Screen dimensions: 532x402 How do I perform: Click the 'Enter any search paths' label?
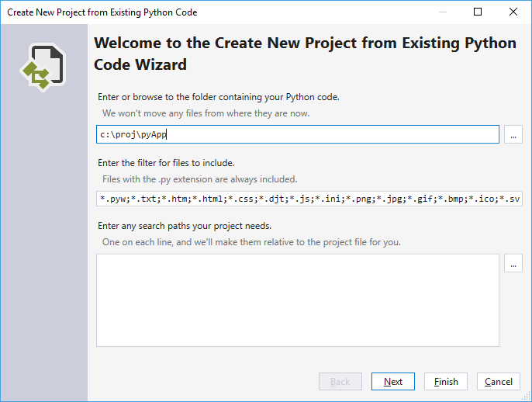pos(185,226)
